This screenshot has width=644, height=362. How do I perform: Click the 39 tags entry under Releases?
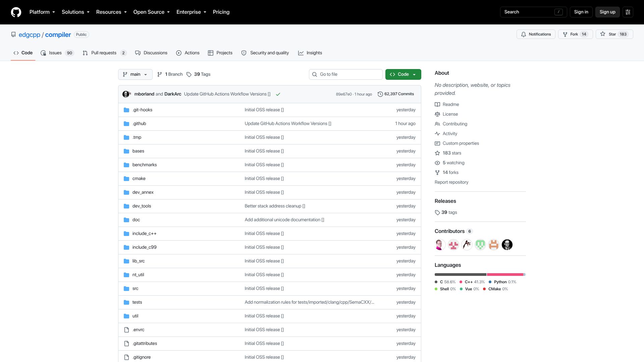coord(446,213)
